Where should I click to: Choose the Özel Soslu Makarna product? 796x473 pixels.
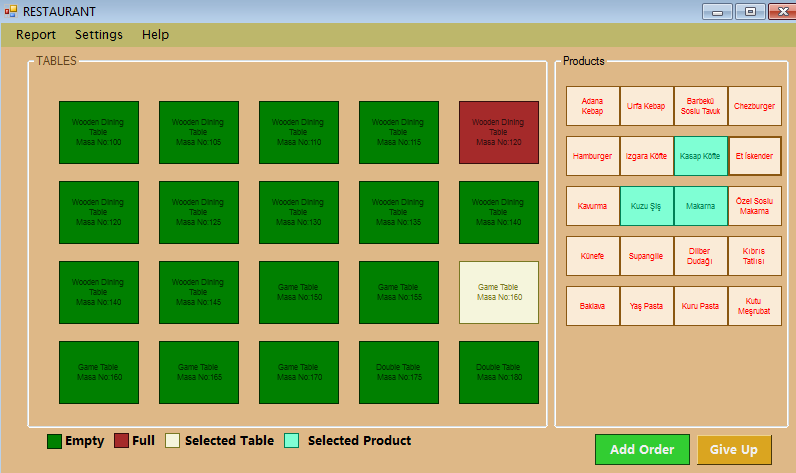click(x=754, y=206)
